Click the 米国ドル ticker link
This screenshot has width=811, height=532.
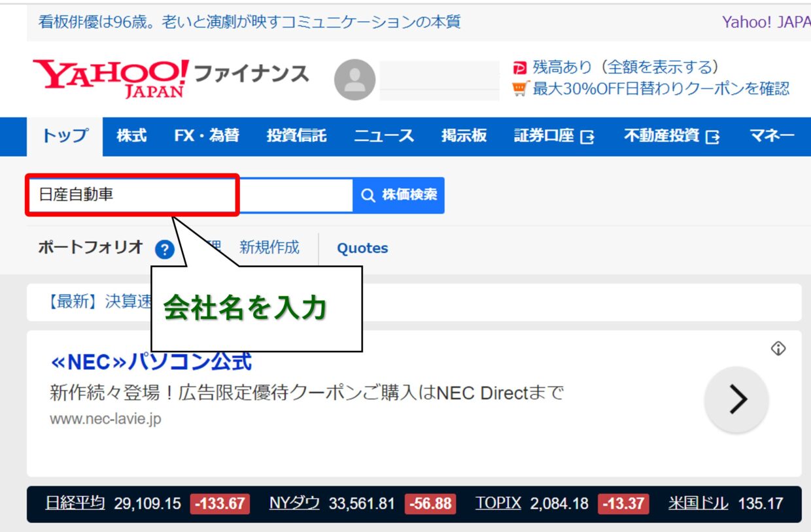click(x=699, y=504)
